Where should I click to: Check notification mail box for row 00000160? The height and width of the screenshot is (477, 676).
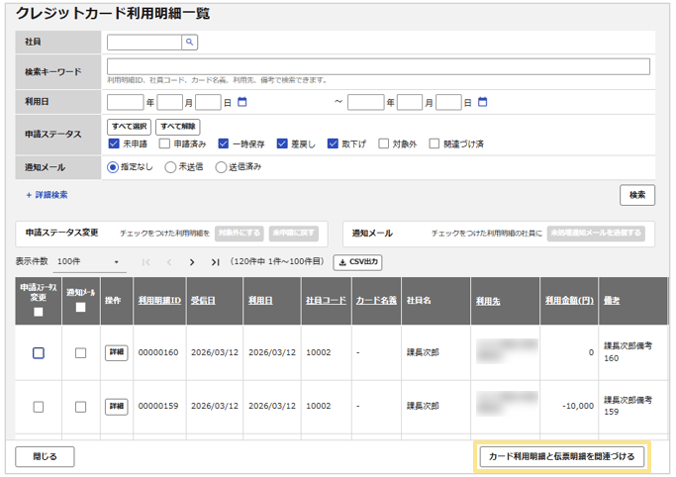click(x=80, y=353)
